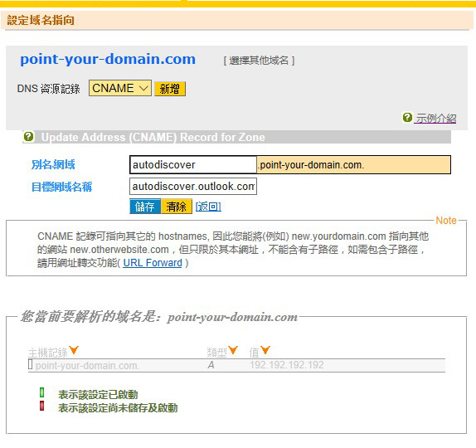The width and height of the screenshot is (476, 448).
Task: Click the target field autodiscover.outlook.com
Action: click(x=193, y=186)
